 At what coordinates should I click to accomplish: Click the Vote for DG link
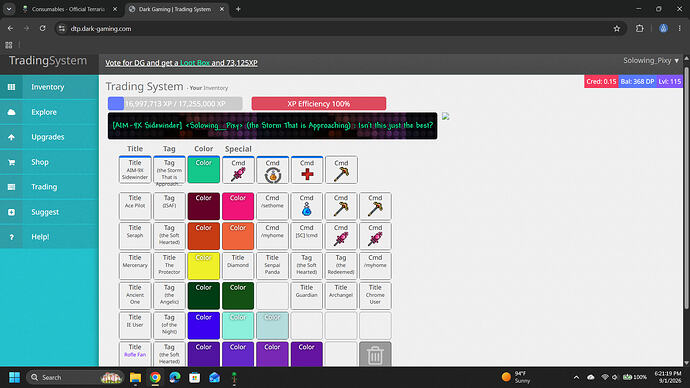click(181, 63)
